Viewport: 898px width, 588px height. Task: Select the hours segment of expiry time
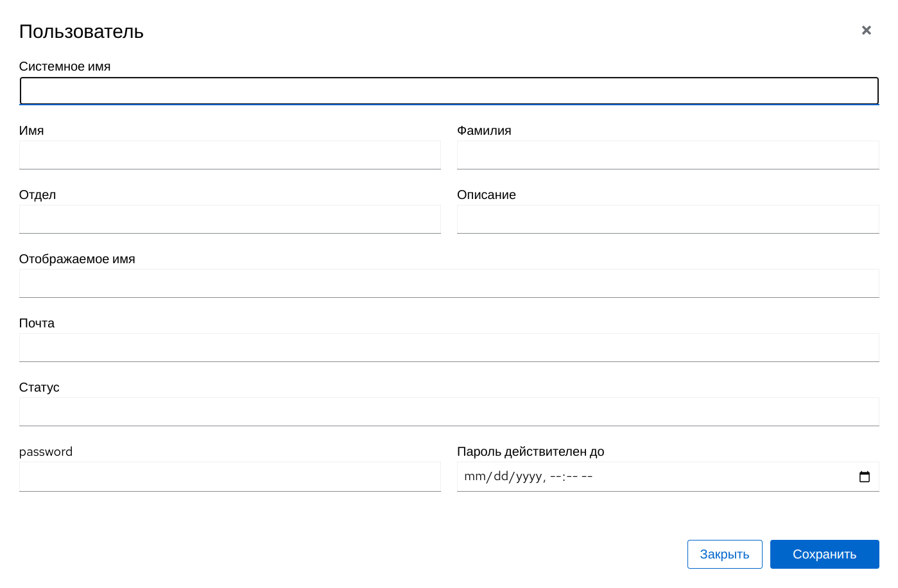pyautogui.click(x=556, y=477)
